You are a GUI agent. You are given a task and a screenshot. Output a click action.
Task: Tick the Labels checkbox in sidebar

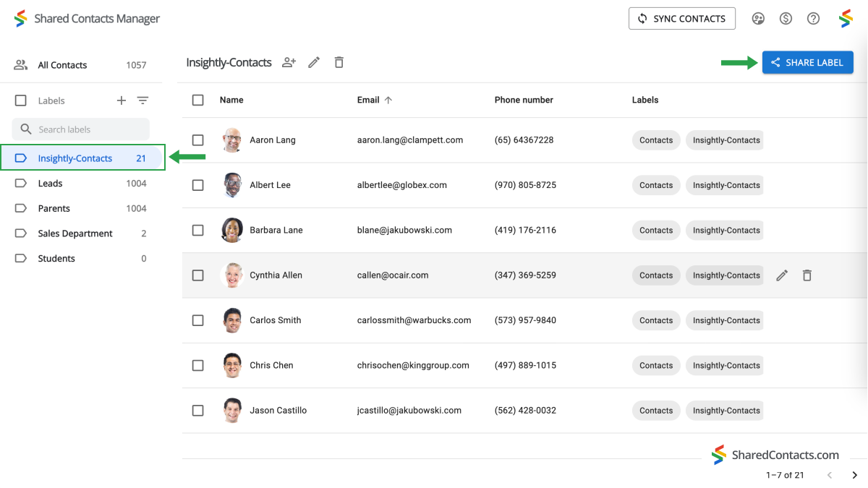tap(21, 100)
